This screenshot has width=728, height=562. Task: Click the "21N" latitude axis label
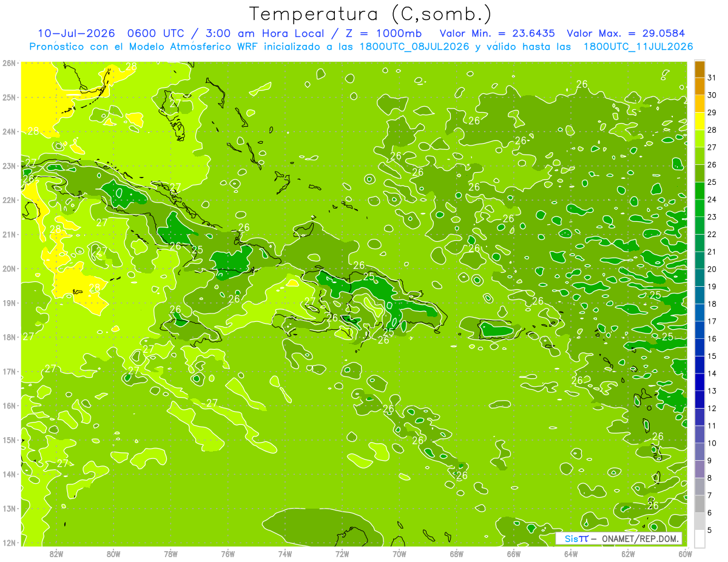point(8,234)
